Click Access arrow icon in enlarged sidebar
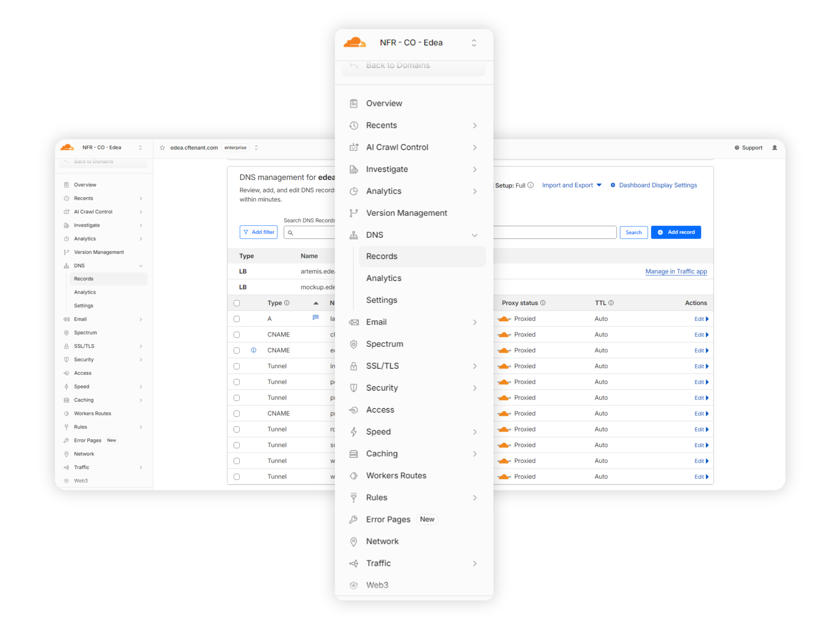Image resolution: width=840 pixels, height=629 pixels. point(354,410)
